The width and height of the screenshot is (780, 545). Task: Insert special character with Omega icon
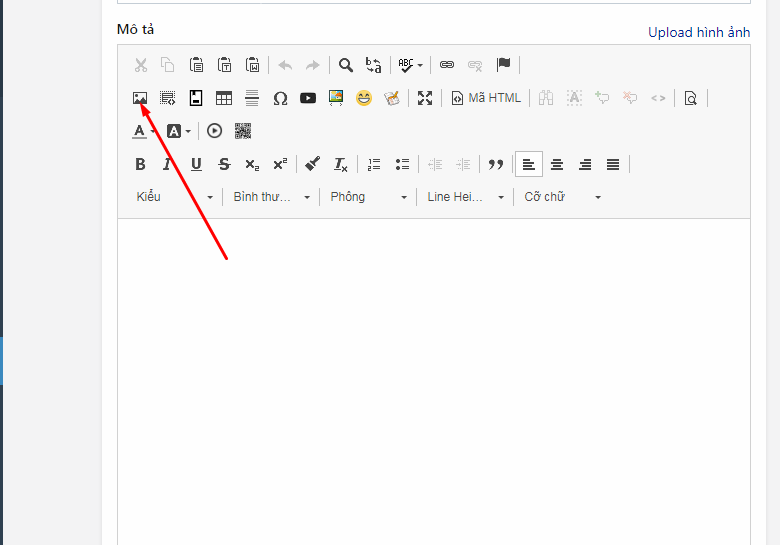pos(280,98)
